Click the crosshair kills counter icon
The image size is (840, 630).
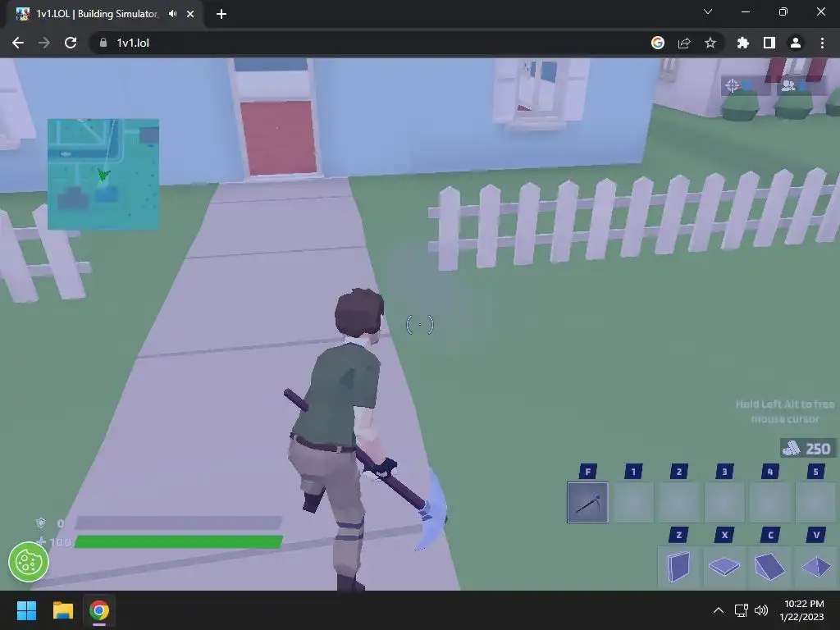(733, 85)
